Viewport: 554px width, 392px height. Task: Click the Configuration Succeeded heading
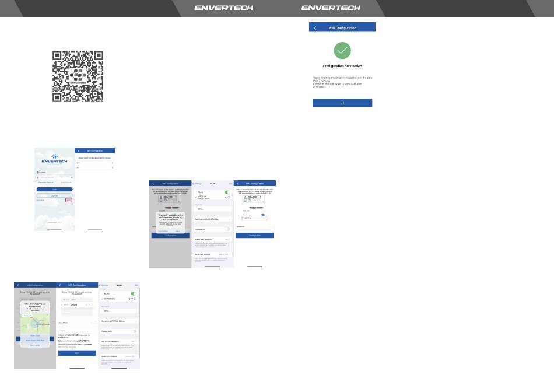[342, 66]
